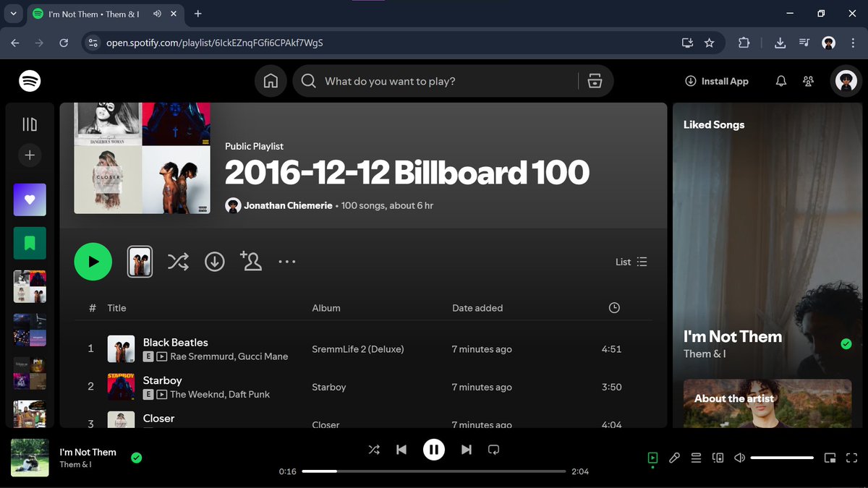Enable shuffle for this playlist

tap(178, 262)
